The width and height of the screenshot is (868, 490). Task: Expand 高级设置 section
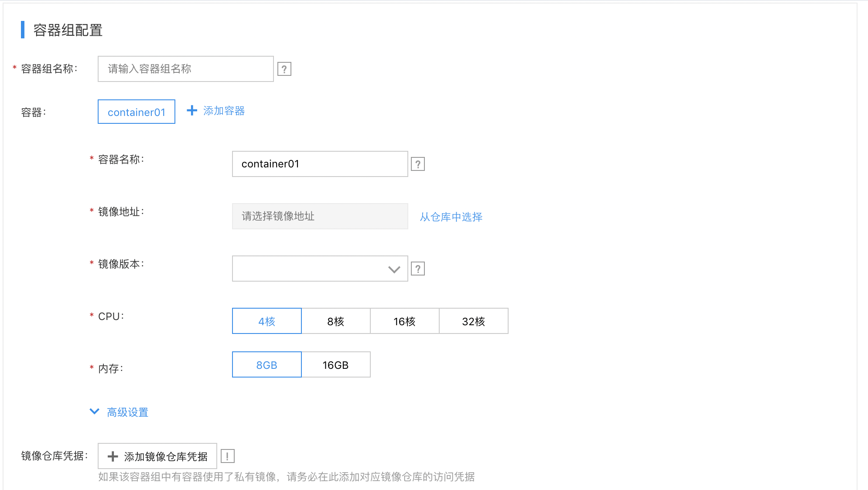127,412
